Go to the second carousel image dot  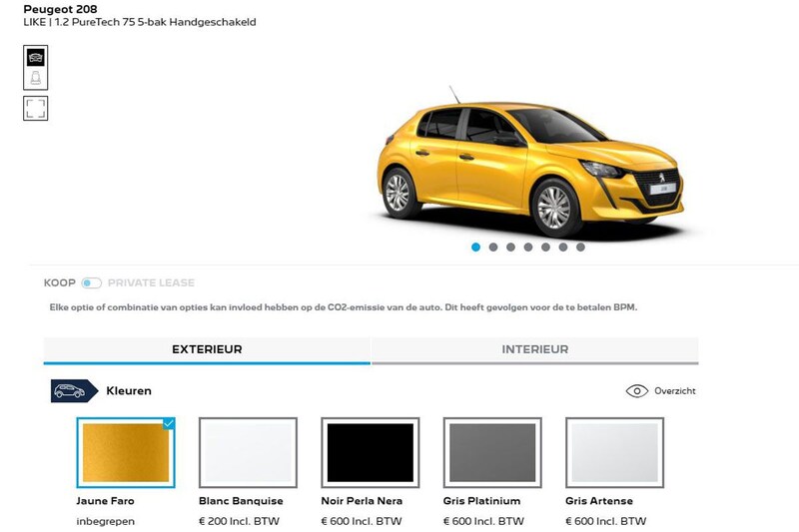click(x=493, y=248)
